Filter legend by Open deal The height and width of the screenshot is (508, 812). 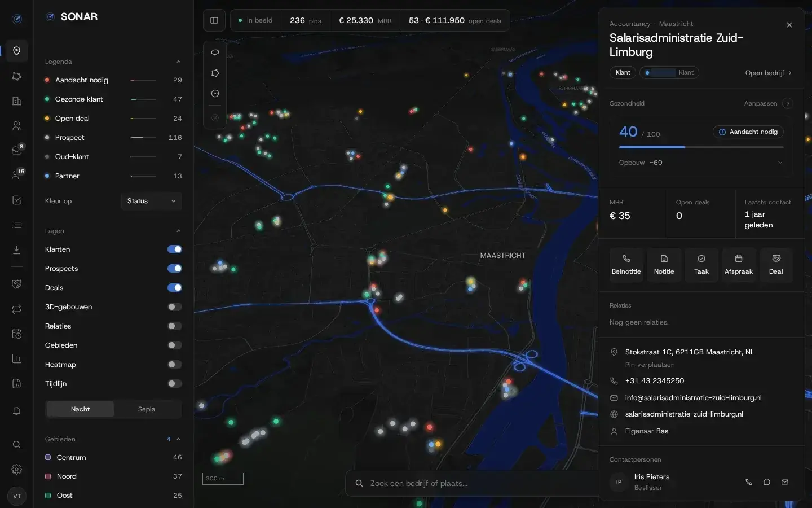[x=113, y=119]
